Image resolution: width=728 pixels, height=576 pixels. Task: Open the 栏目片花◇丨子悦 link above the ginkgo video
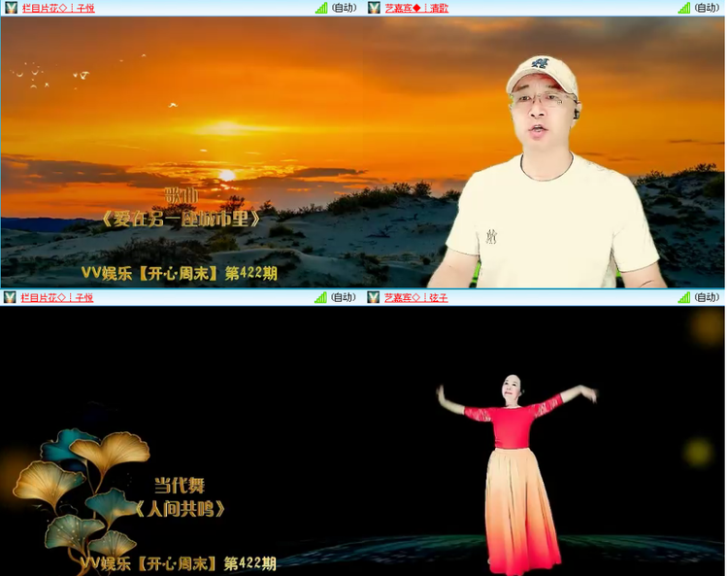pyautogui.click(x=57, y=298)
